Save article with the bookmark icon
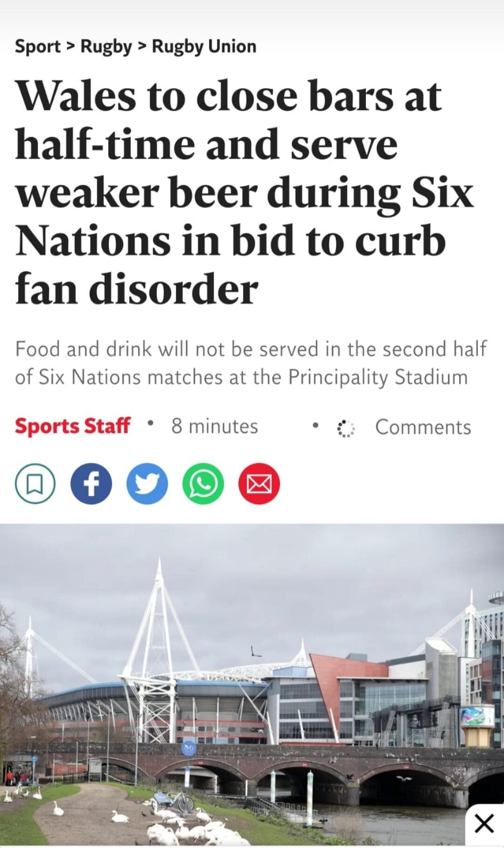The width and height of the screenshot is (504, 848). (35, 483)
